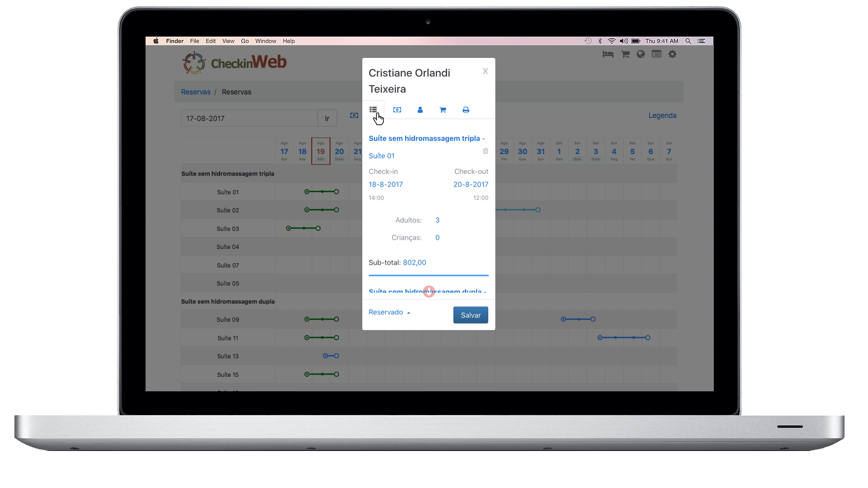Click the Wi-Fi status icon
The width and height of the screenshot is (868, 488).
coord(611,41)
